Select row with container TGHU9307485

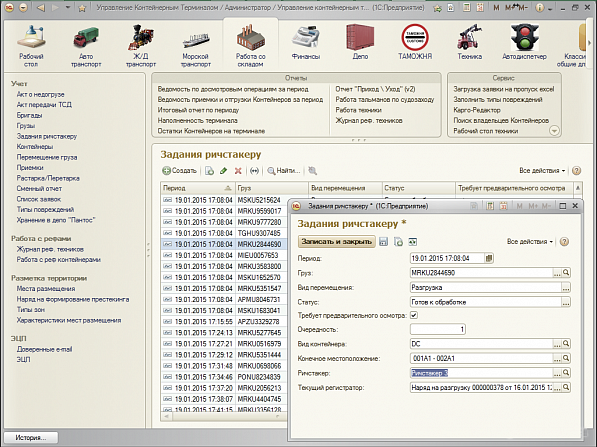(x=224, y=233)
